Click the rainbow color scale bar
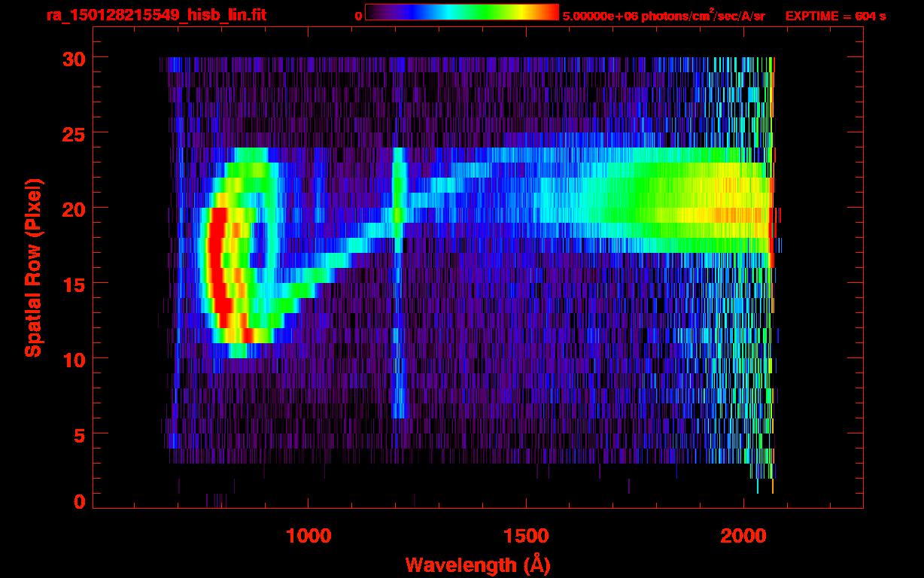The width and height of the screenshot is (924, 578). pos(461,13)
